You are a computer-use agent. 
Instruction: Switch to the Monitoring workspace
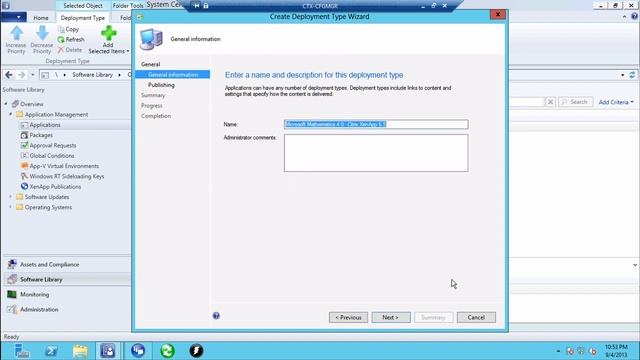pyautogui.click(x=67, y=294)
